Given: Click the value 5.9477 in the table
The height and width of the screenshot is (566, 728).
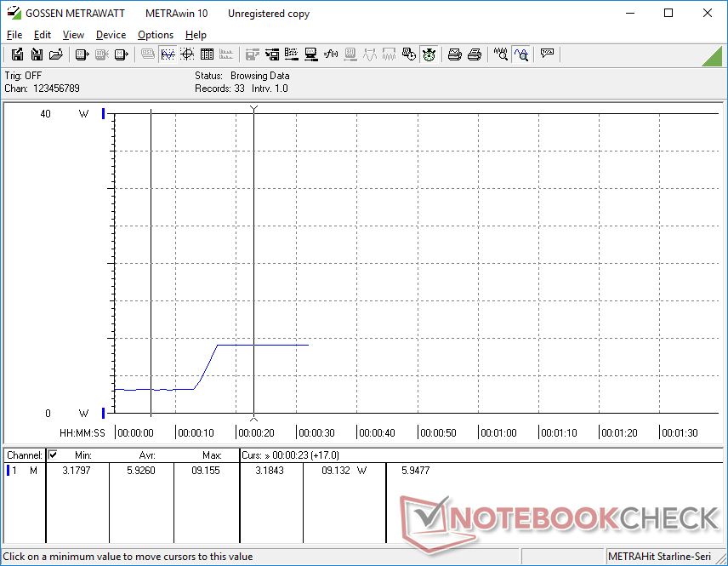Looking at the screenshot, I should (x=416, y=471).
